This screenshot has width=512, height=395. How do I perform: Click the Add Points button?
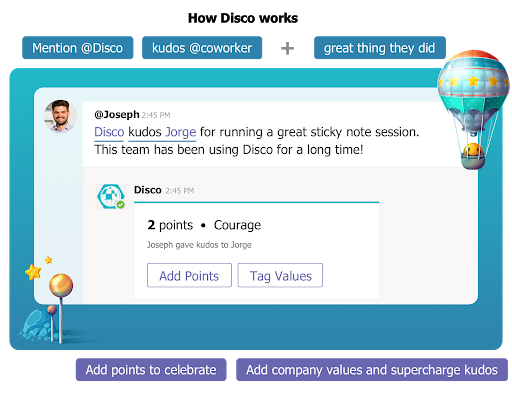tap(189, 275)
